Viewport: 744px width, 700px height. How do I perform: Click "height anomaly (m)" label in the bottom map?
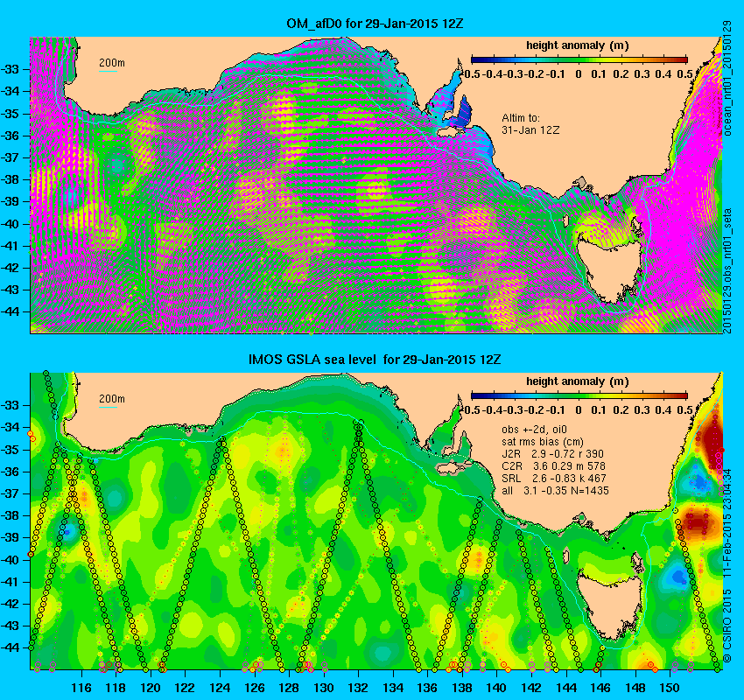[x=578, y=381]
